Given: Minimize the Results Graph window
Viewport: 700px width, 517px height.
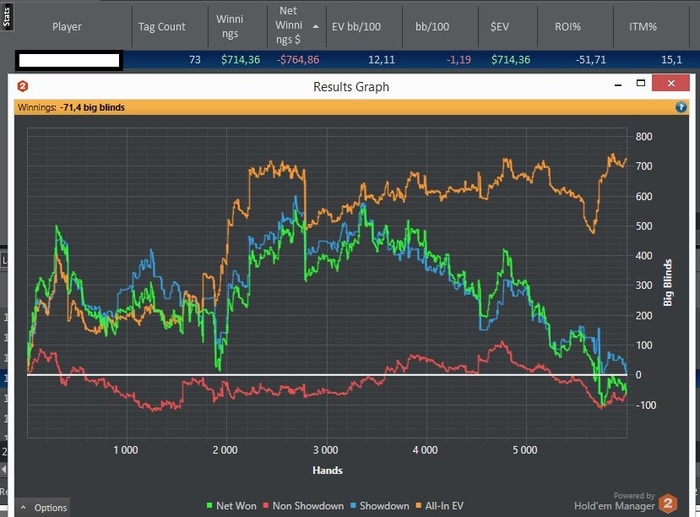Looking at the screenshot, I should coord(618,84).
